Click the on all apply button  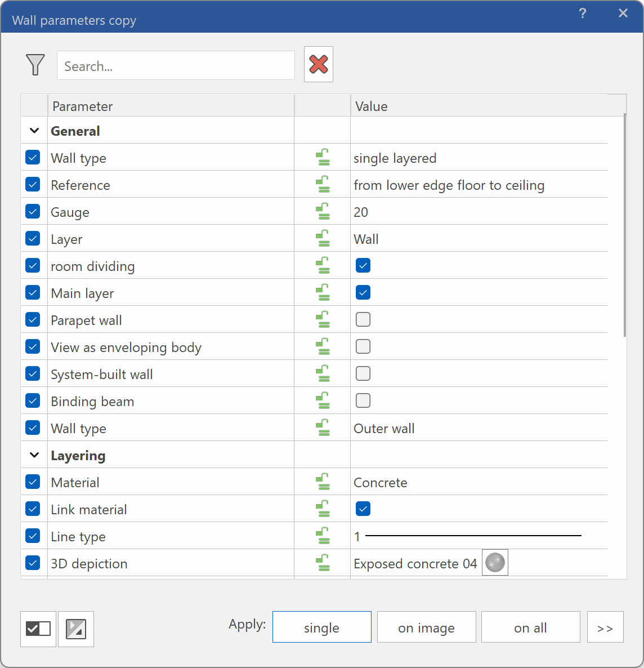[530, 627]
